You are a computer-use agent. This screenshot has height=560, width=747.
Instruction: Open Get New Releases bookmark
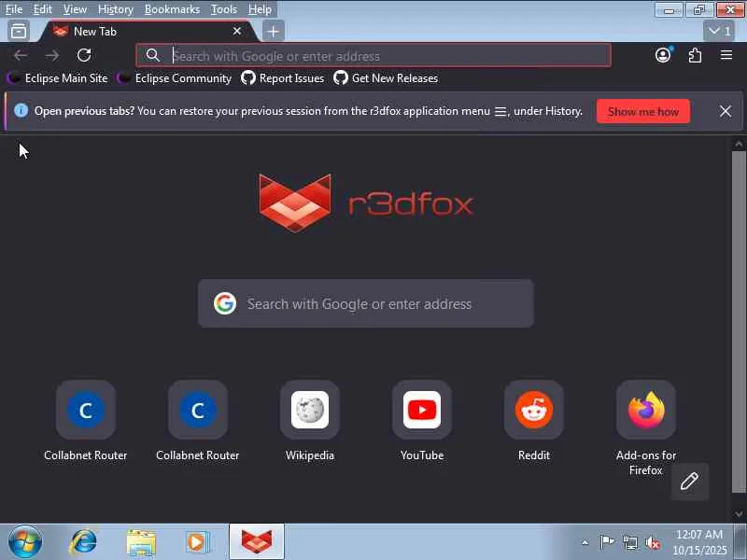386,78
